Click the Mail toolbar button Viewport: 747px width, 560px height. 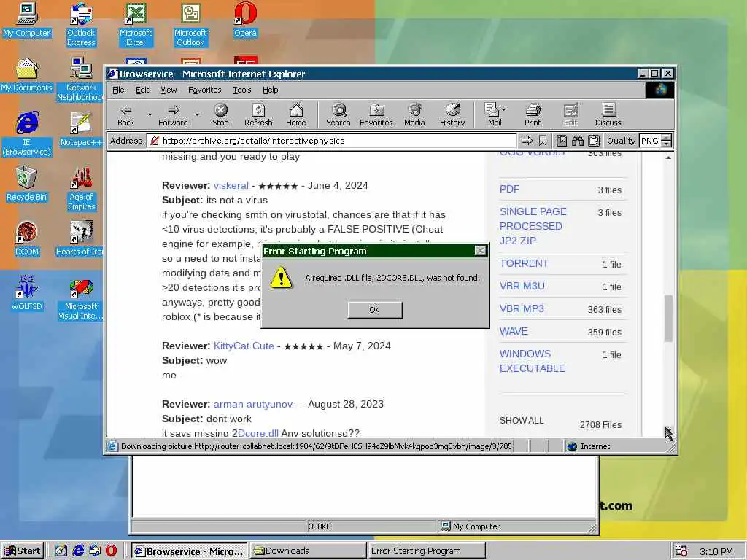pyautogui.click(x=492, y=114)
